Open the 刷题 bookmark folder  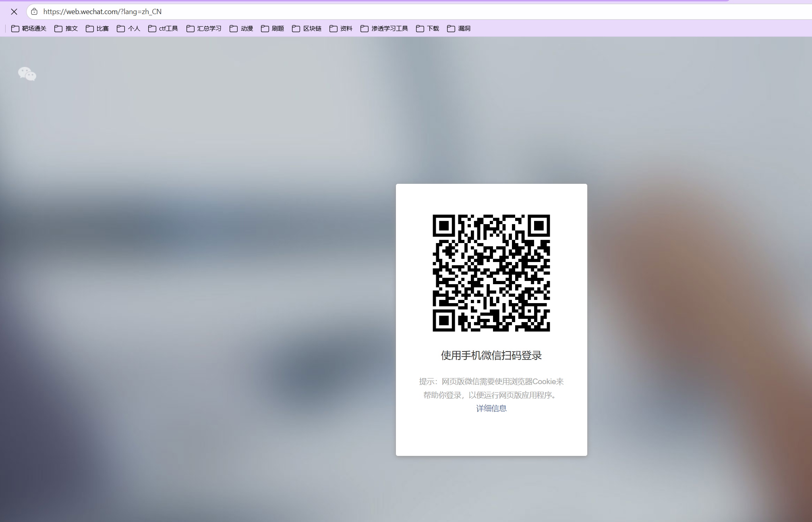(x=273, y=29)
